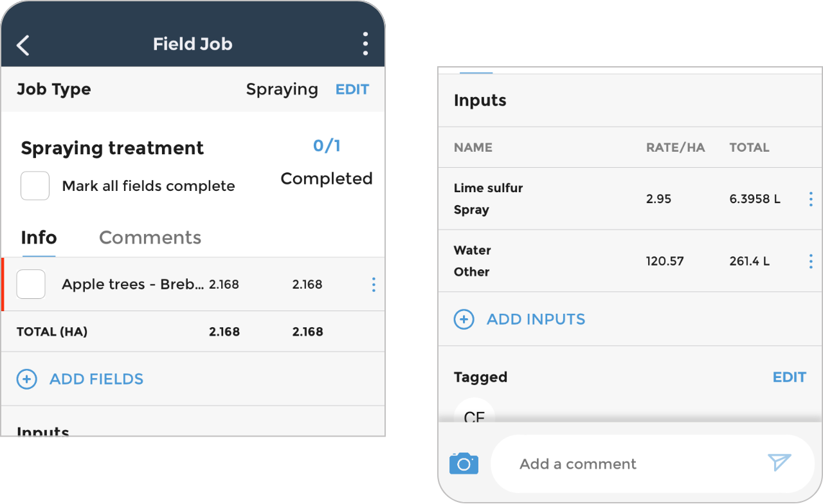Open the Water input row options menu

coord(810,261)
